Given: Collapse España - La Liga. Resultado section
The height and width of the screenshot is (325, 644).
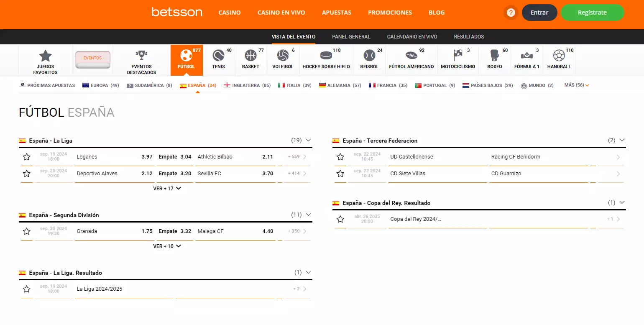Looking at the screenshot, I should click(309, 272).
